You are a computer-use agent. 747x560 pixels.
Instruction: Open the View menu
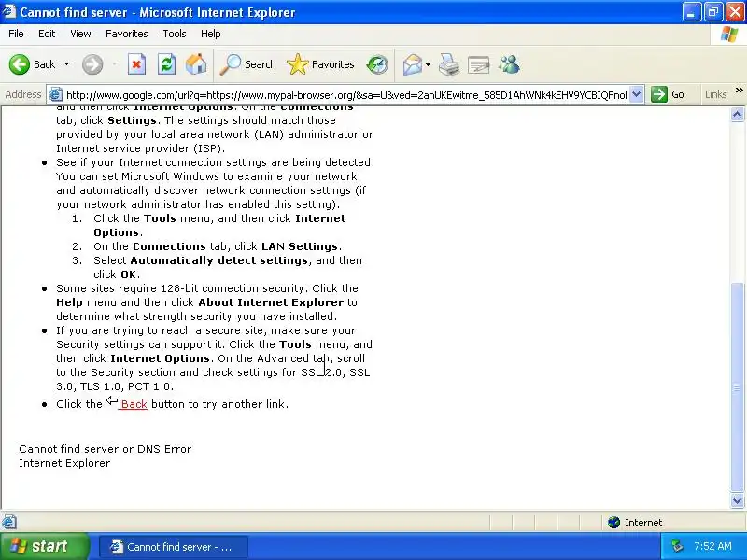pyautogui.click(x=80, y=34)
